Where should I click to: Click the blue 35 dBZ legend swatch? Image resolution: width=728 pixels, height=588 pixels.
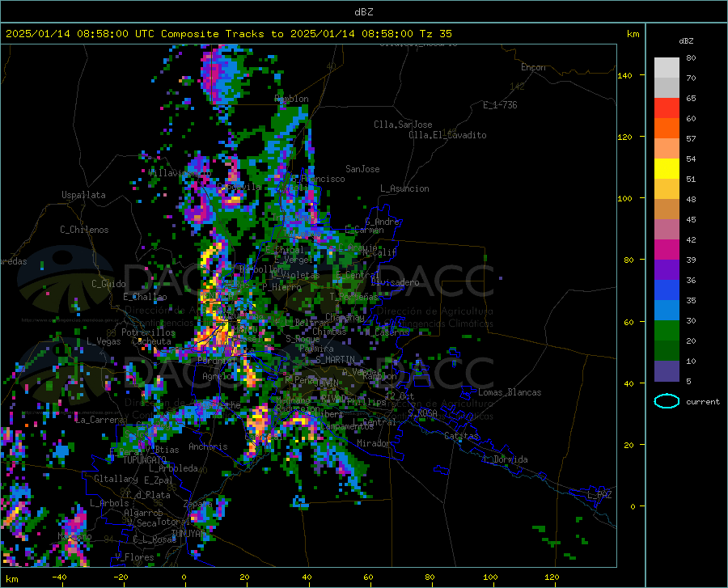click(x=667, y=290)
